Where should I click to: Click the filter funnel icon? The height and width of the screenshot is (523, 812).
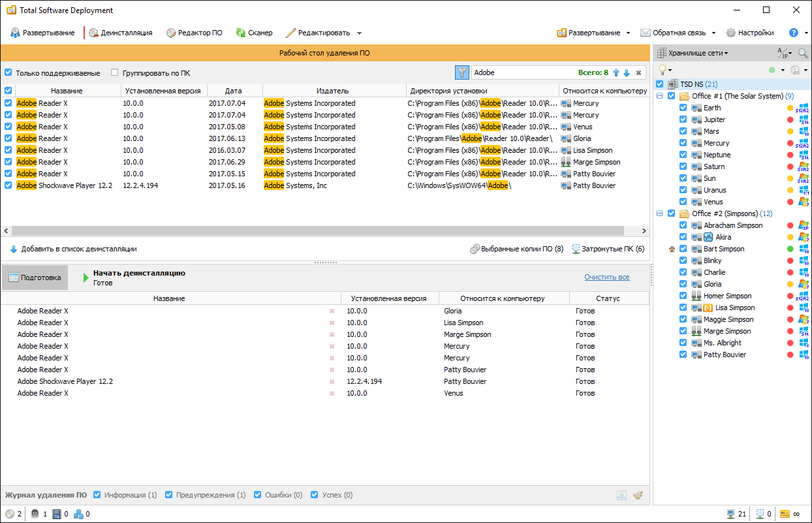[x=462, y=72]
